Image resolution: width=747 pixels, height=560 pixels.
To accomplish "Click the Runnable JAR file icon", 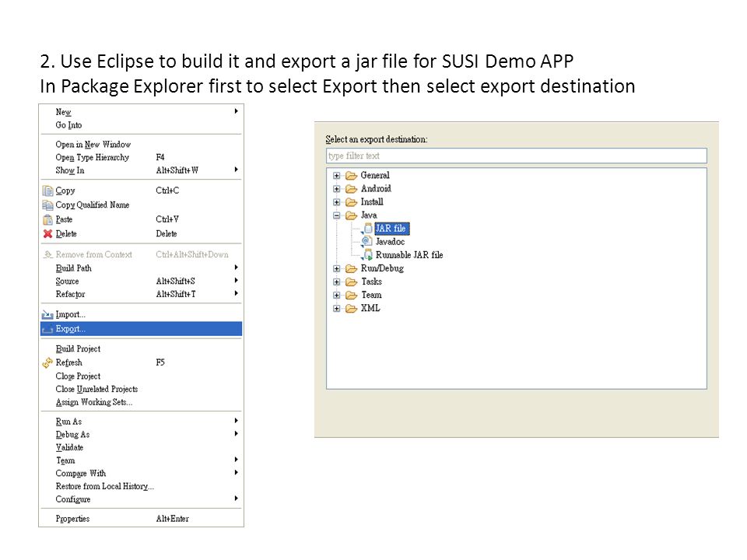I will pyautogui.click(x=366, y=255).
